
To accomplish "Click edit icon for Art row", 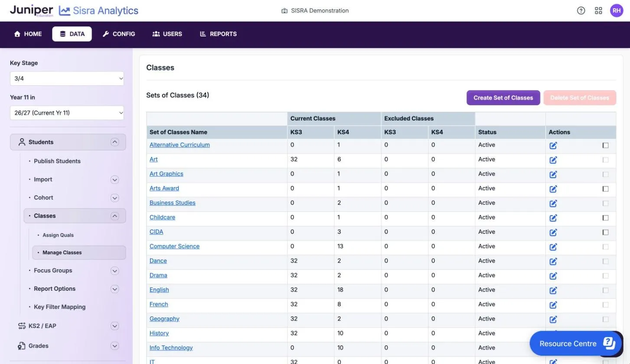I will 553,160.
